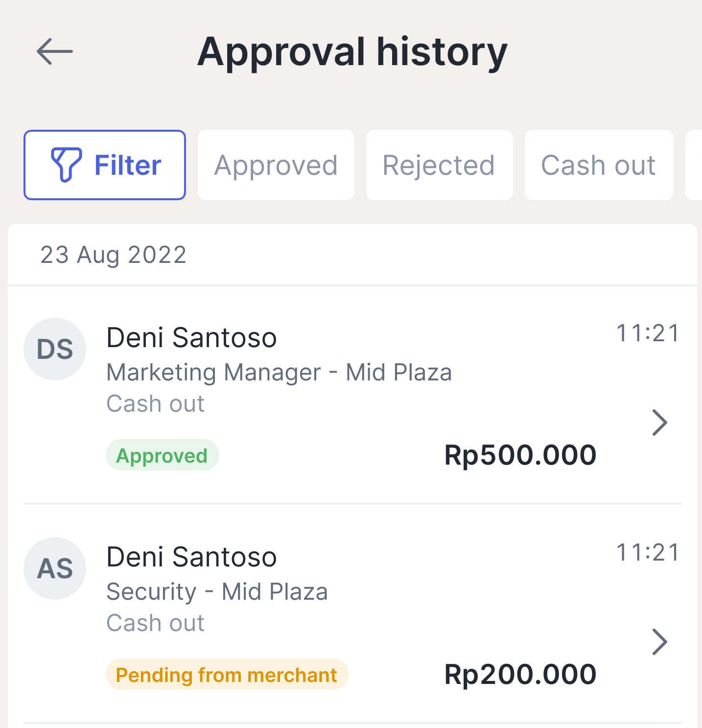Viewport: 702px width, 728px height.
Task: Tap the AS avatar circle
Action: click(55, 568)
